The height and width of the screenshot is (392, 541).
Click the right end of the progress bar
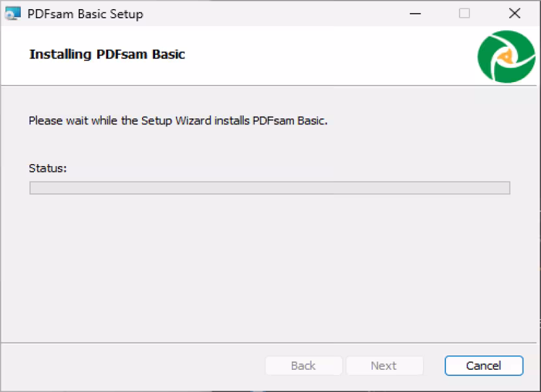[505, 188]
